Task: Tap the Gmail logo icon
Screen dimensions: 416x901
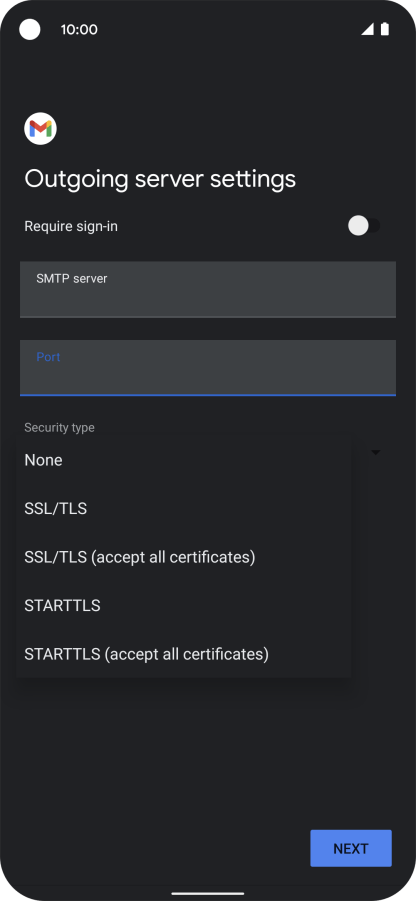Action: click(x=40, y=129)
